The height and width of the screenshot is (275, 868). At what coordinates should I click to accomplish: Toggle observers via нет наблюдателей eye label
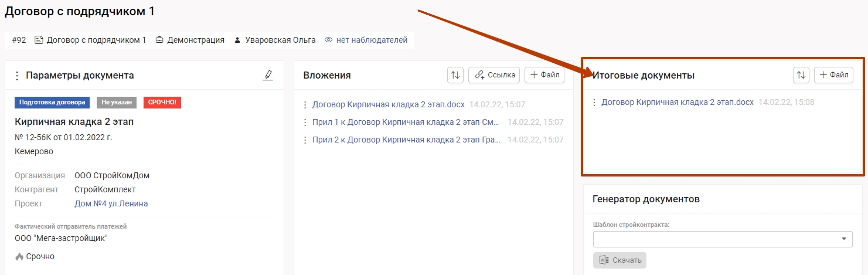(366, 40)
